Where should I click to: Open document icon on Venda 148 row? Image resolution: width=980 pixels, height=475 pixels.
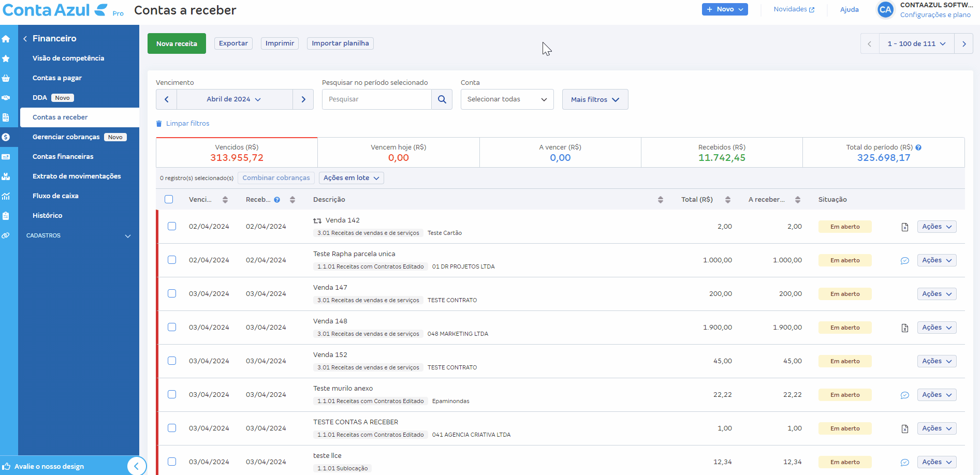[x=905, y=328]
